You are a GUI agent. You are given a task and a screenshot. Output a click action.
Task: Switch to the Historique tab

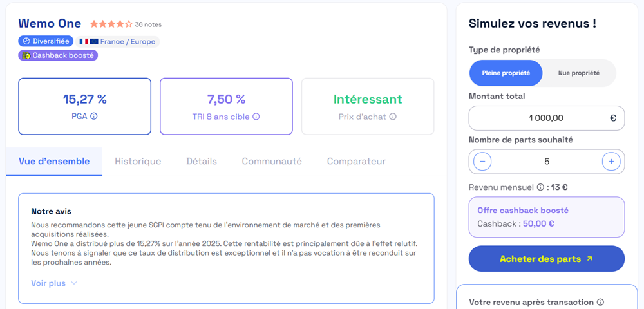pos(138,162)
